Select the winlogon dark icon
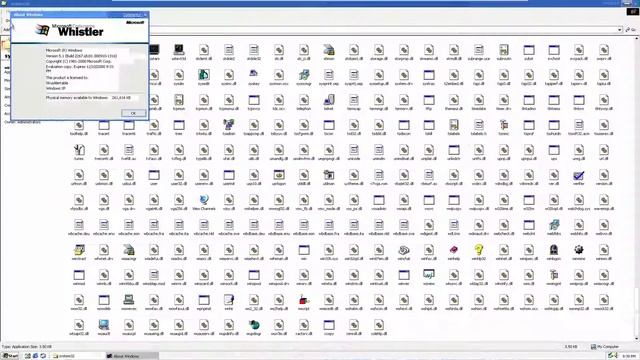The height and width of the screenshot is (360, 640). (553, 250)
